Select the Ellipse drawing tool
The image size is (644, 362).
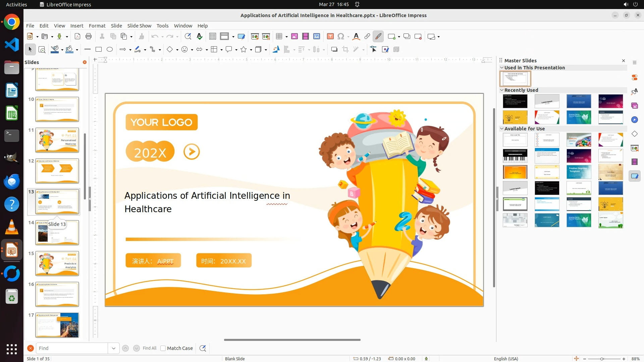coord(110,50)
